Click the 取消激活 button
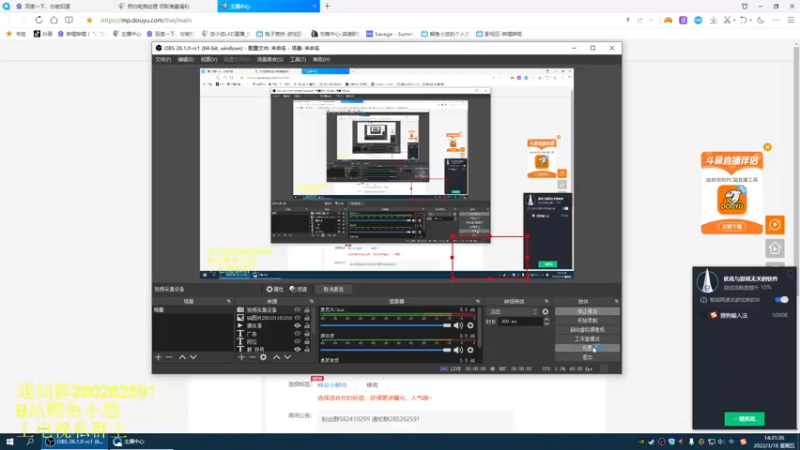 click(x=334, y=289)
